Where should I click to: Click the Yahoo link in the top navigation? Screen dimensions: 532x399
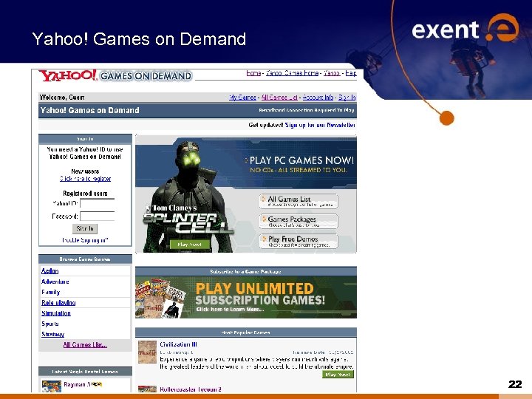coord(332,73)
